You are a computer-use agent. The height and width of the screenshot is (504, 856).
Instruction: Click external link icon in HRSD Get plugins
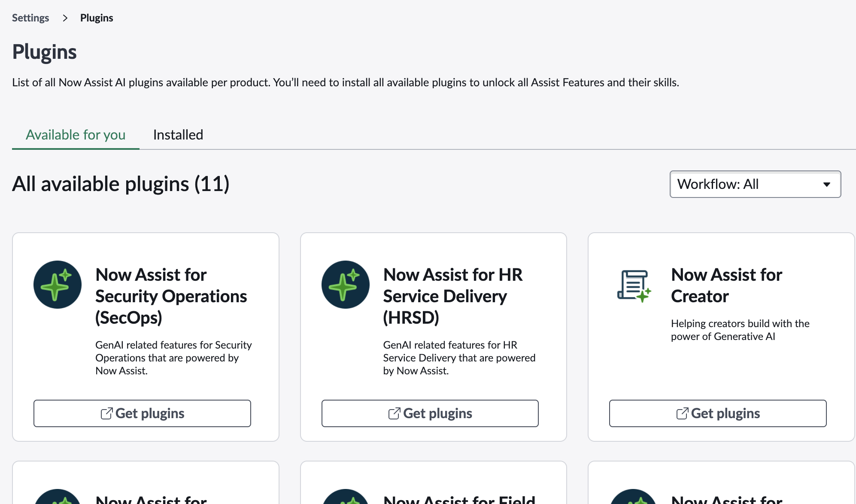click(394, 413)
